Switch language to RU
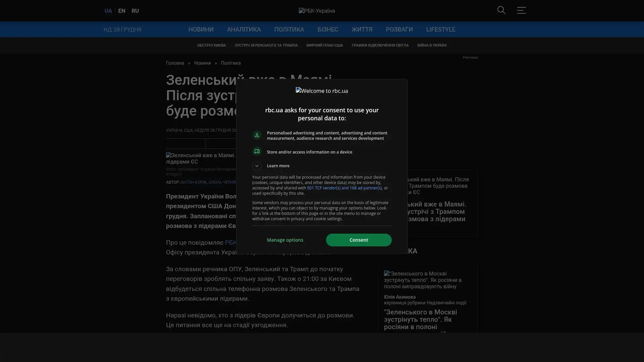Image resolution: width=644 pixels, height=362 pixels. point(135,11)
